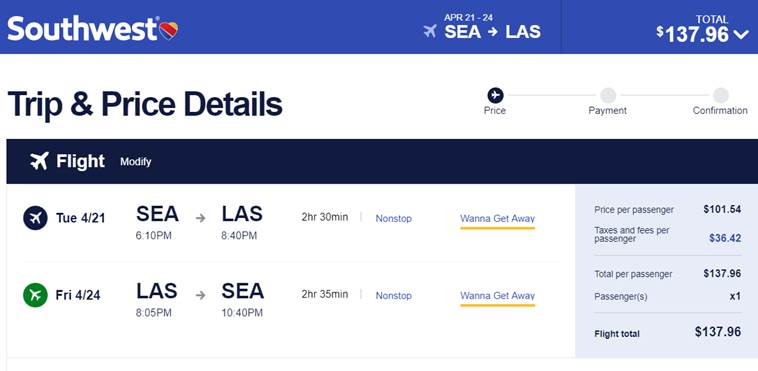The height and width of the screenshot is (371, 758).
Task: Click the white airplane icon next to Flight
Action: (39, 161)
